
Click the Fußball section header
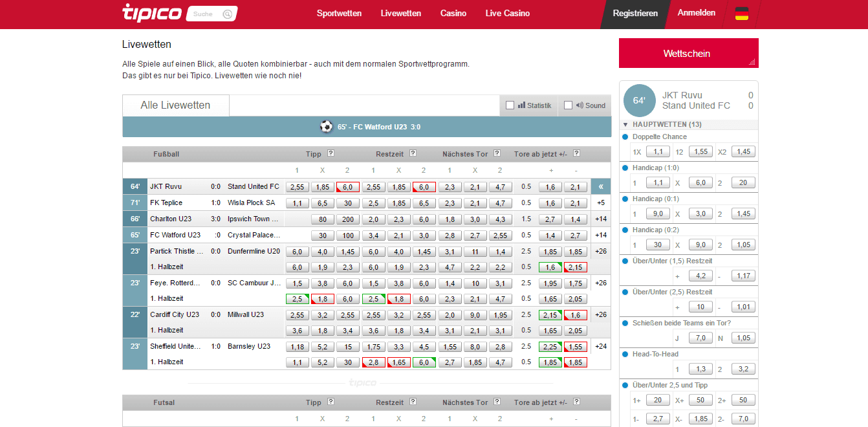point(367,154)
